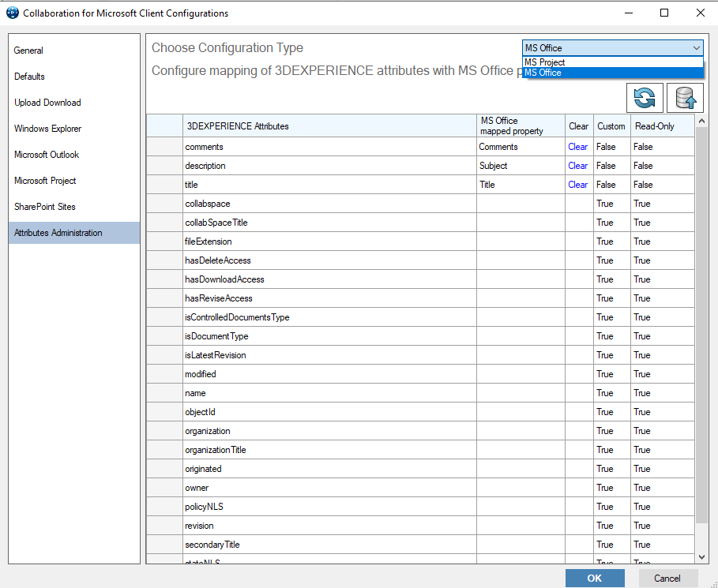718x588 pixels.
Task: Select the description attribute cell
Action: (329, 166)
